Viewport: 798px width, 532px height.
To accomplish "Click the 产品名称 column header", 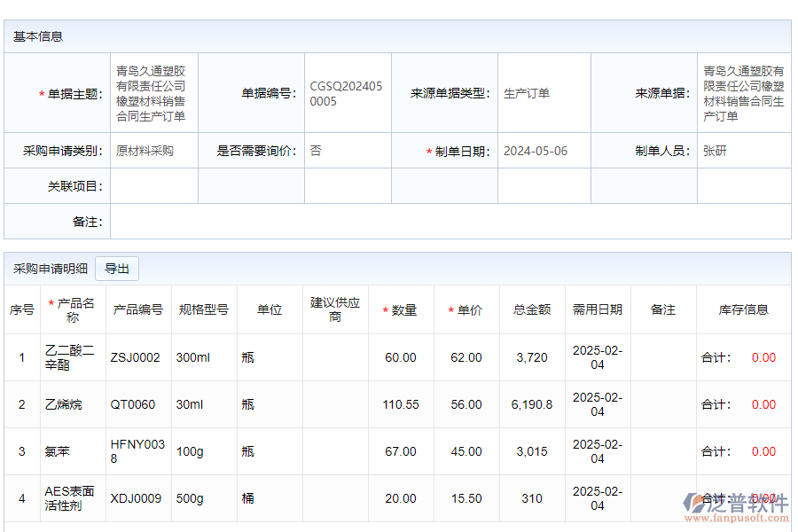I will [x=73, y=309].
